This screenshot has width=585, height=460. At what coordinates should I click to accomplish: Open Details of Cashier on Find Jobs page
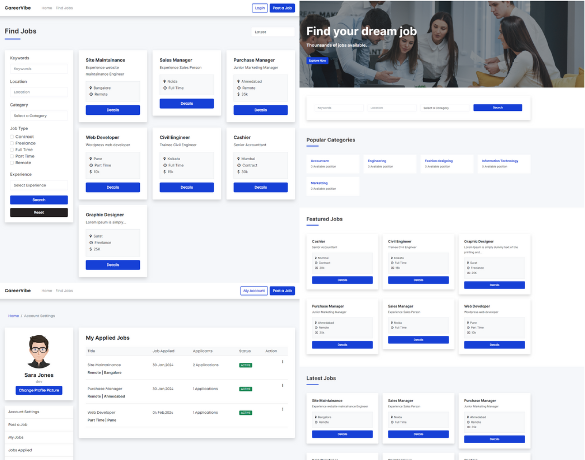pos(261,187)
